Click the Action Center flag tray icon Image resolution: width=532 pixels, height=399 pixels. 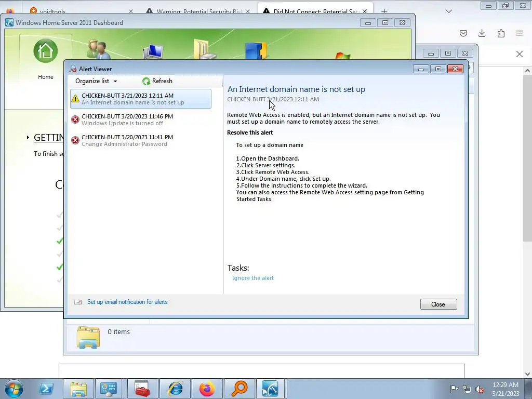(x=454, y=389)
